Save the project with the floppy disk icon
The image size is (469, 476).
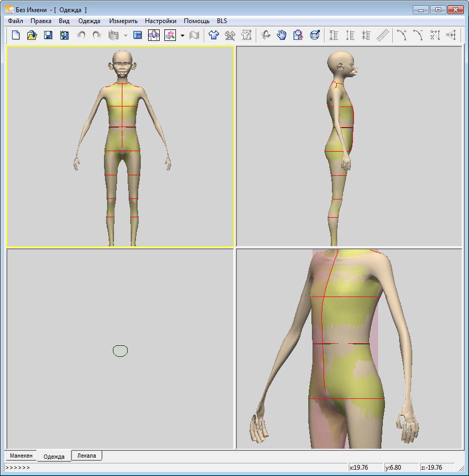coord(48,35)
